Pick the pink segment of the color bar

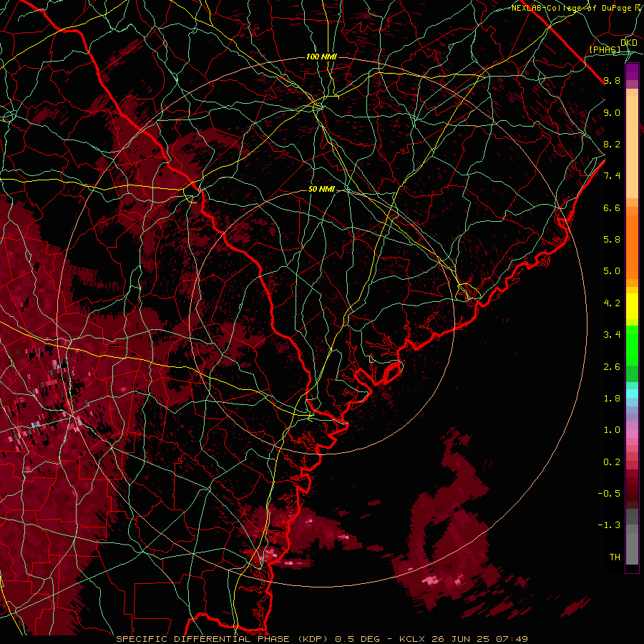click(632, 434)
